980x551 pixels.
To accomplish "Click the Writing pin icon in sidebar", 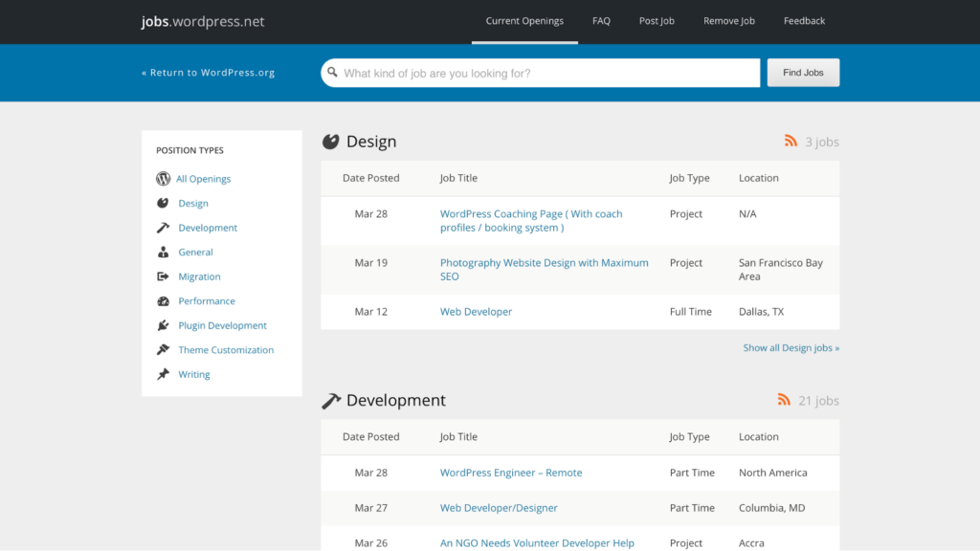I will [x=163, y=374].
